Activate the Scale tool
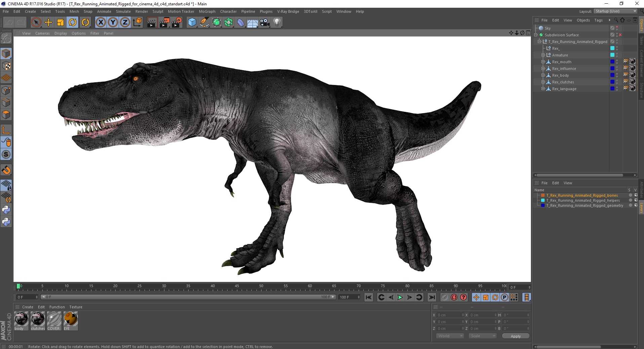This screenshot has height=349, width=644. point(61,23)
